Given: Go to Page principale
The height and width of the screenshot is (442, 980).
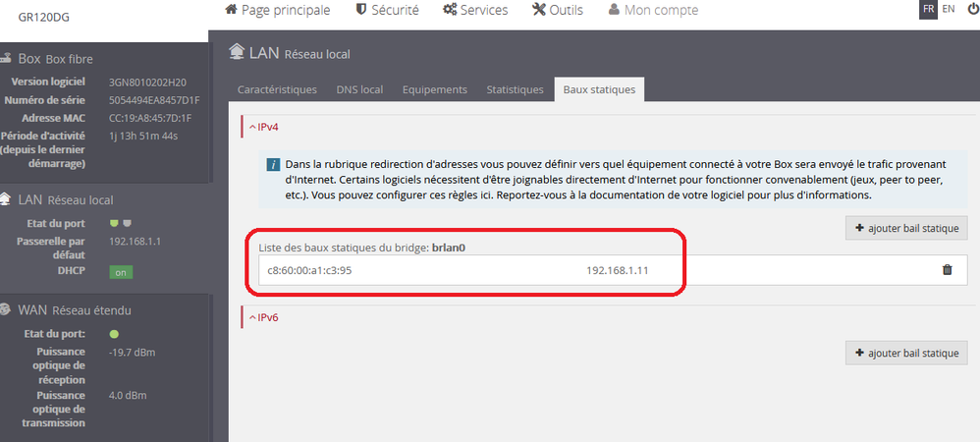Looking at the screenshot, I should click(x=277, y=10).
